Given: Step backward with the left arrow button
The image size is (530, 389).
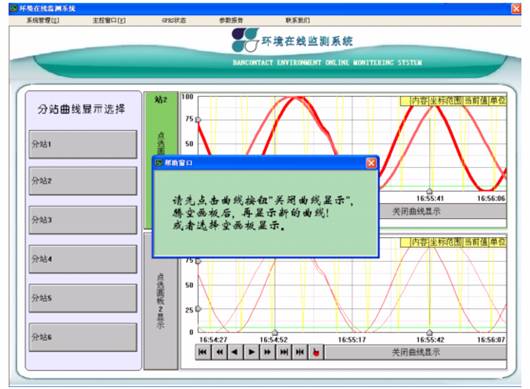Looking at the screenshot, I should click(x=235, y=352).
